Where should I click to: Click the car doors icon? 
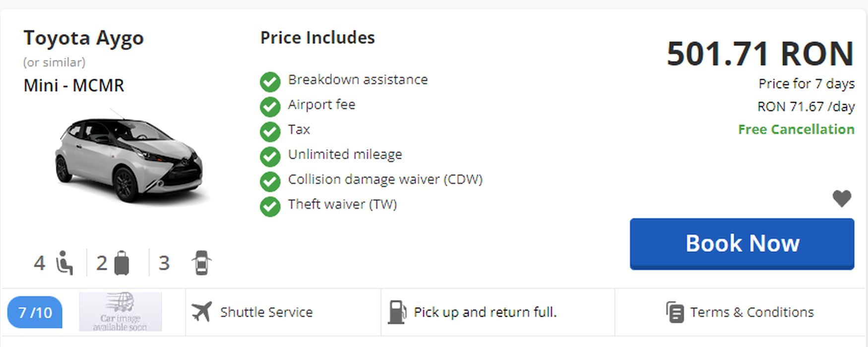point(201,263)
